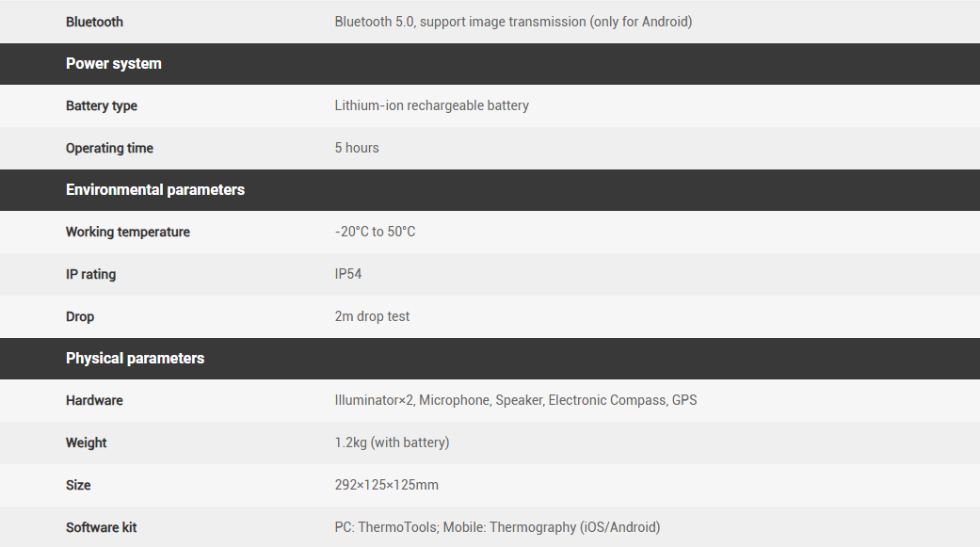
Task: Click the Hardware row label
Action: point(94,401)
